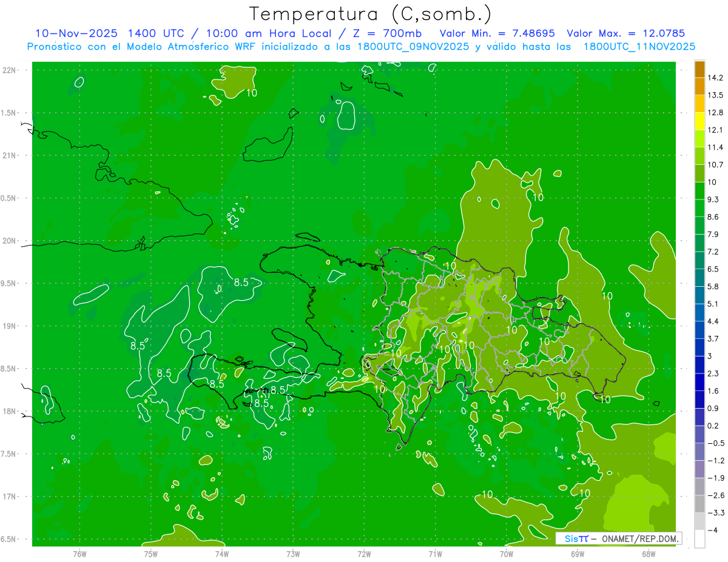Click the '7.9' colorbar label

(713, 234)
